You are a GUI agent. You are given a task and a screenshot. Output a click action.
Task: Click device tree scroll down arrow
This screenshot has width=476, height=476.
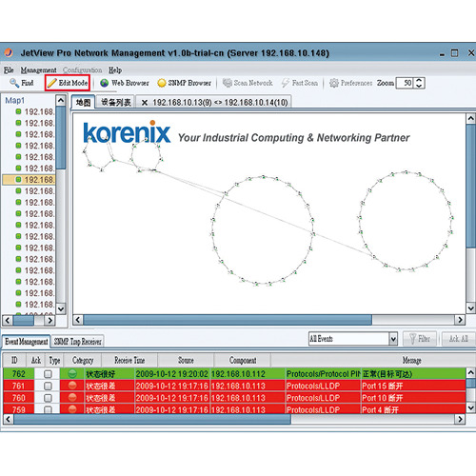pyautogui.click(x=61, y=308)
